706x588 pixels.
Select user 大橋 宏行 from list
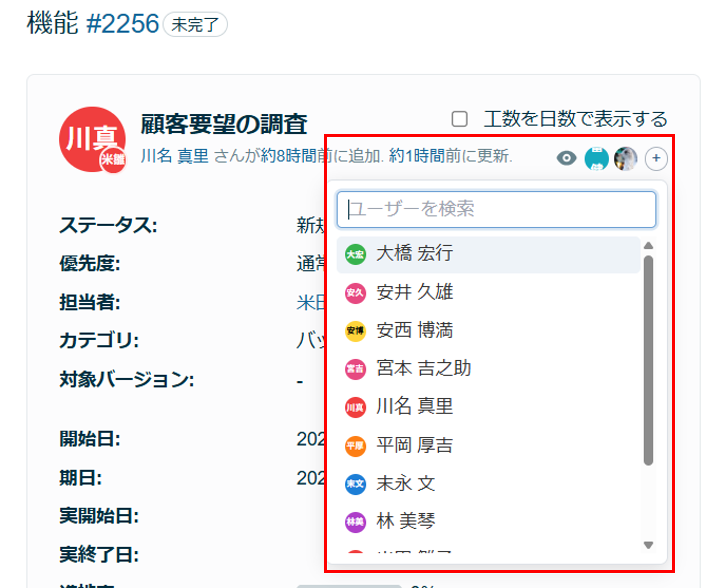pyautogui.click(x=488, y=254)
